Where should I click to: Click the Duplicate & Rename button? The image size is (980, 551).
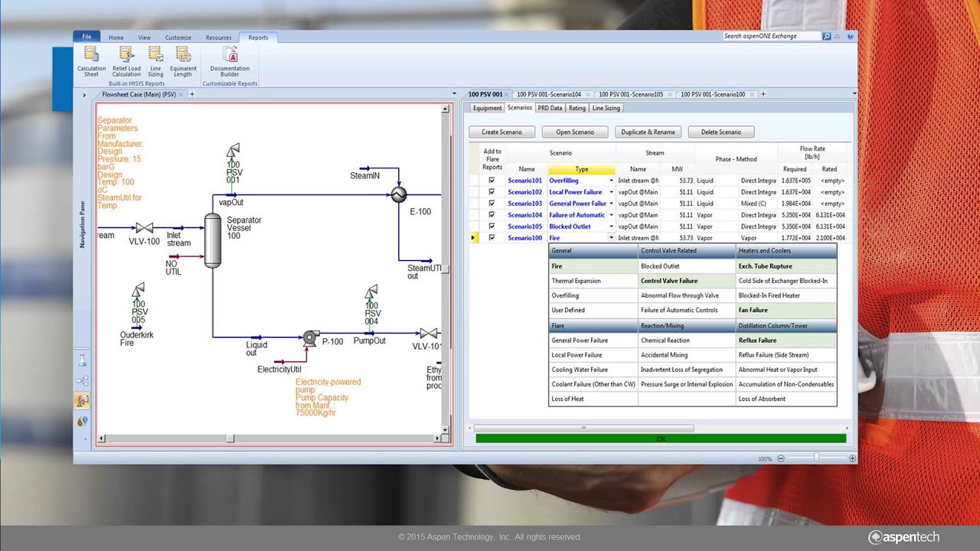pos(648,132)
